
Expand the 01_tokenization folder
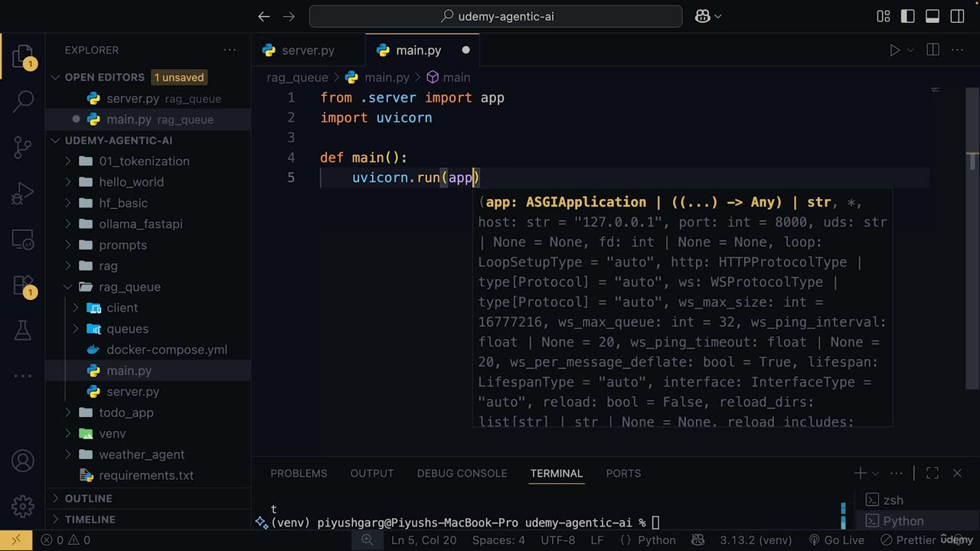(144, 161)
